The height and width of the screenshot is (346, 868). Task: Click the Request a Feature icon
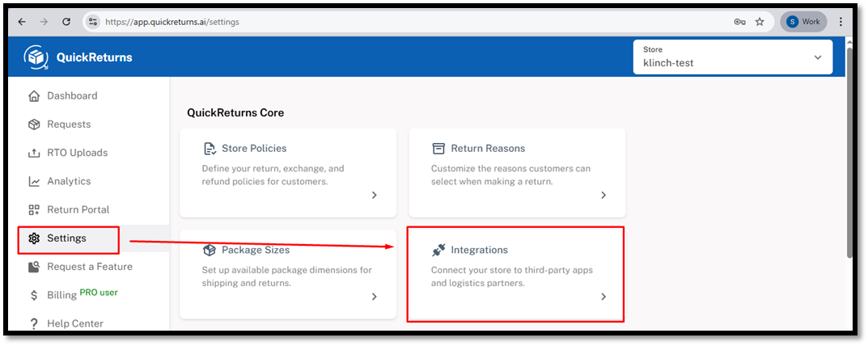[34, 267]
